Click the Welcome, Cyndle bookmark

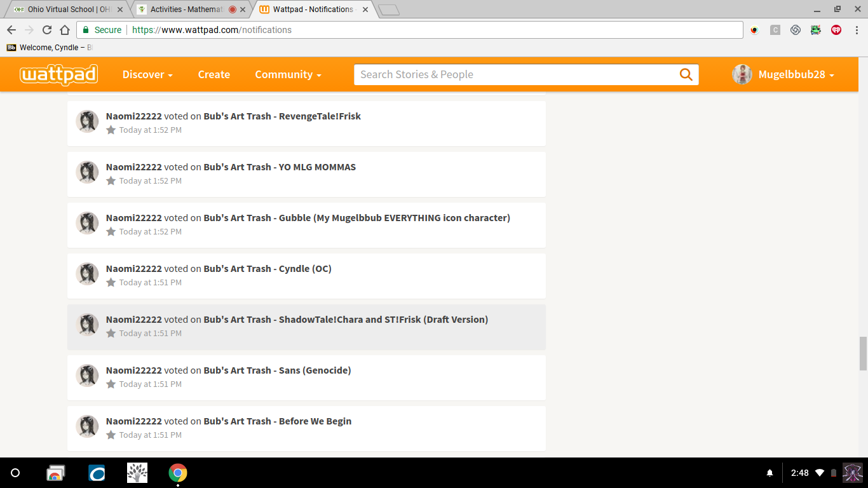[50, 48]
